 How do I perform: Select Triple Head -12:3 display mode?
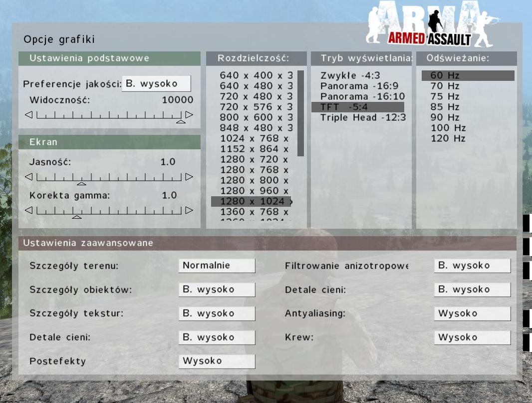click(363, 117)
